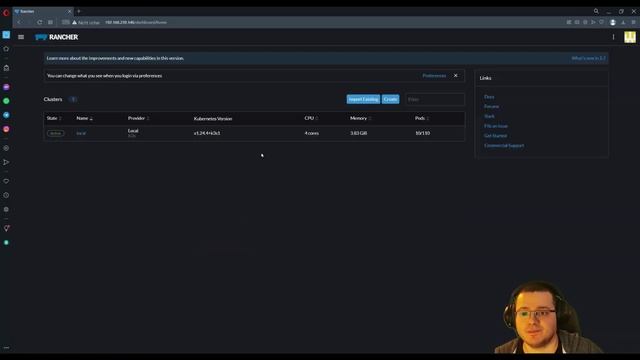The height and width of the screenshot is (360, 640).
Task: Sort clusters by State column
Action: coord(54,118)
